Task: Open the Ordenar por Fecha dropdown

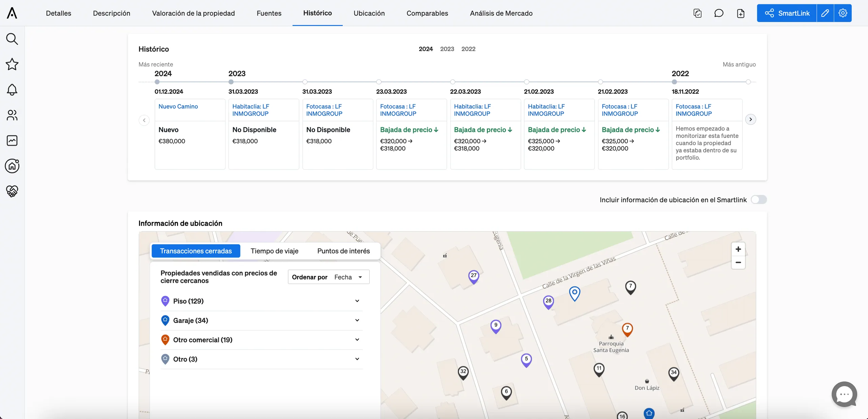Action: pyautogui.click(x=329, y=277)
